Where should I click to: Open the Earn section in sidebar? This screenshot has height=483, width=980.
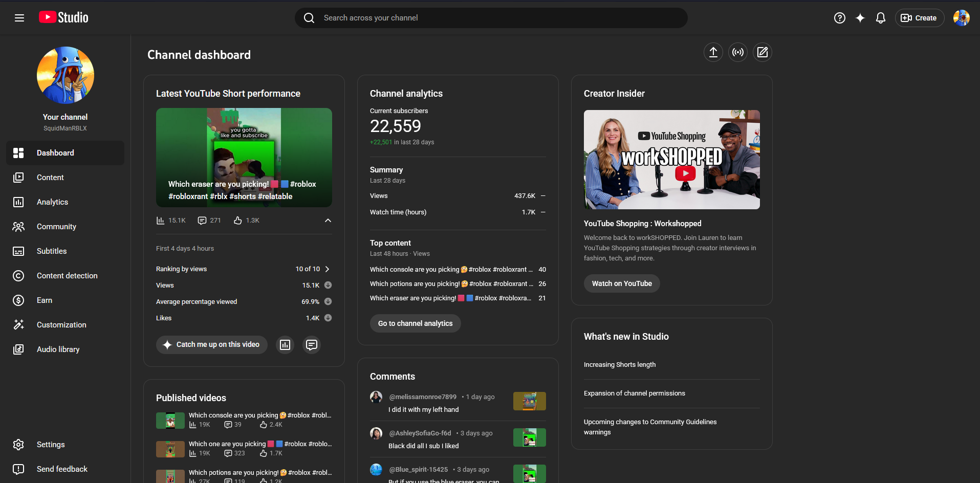66,300
